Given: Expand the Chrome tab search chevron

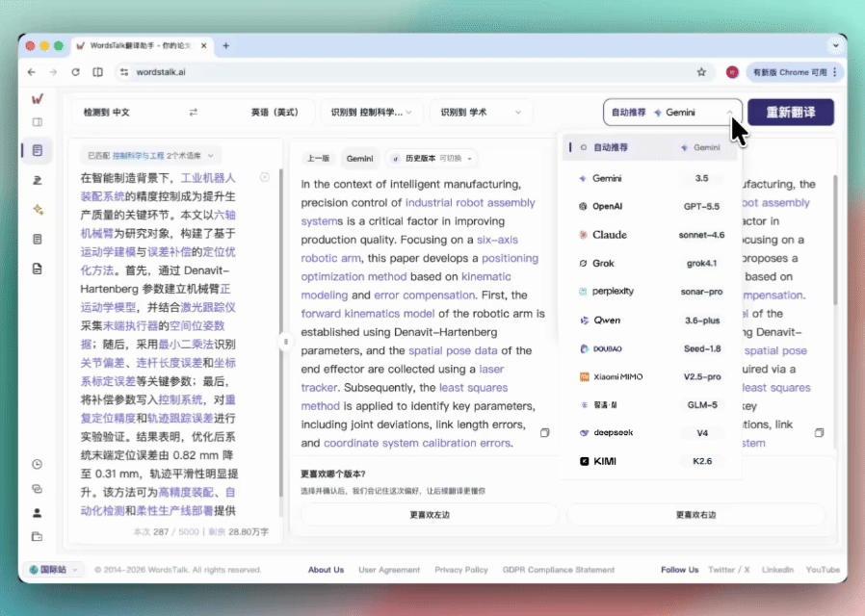Looking at the screenshot, I should [836, 46].
